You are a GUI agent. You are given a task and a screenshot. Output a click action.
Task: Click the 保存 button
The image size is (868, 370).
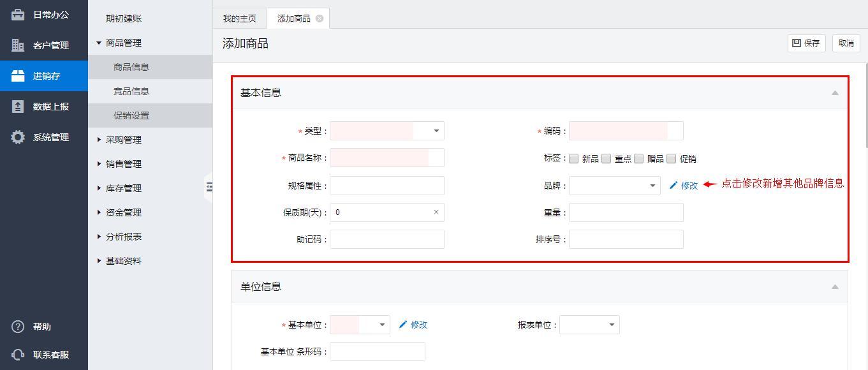(x=806, y=43)
